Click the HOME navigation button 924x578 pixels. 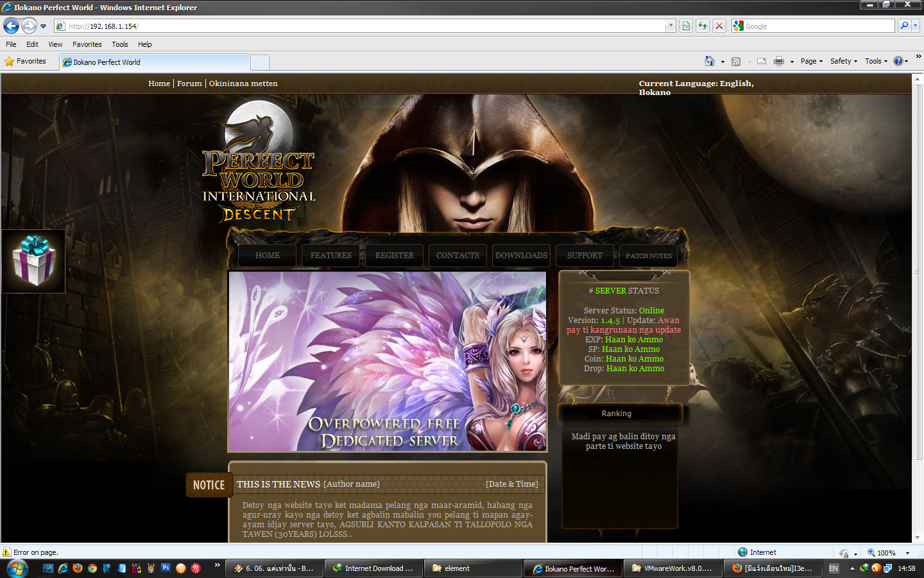click(268, 256)
